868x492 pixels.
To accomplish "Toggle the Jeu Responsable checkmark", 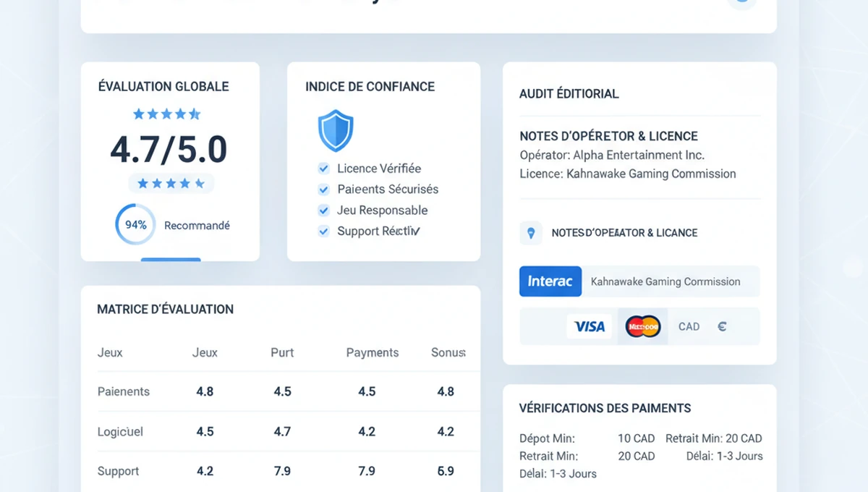I will tap(324, 211).
